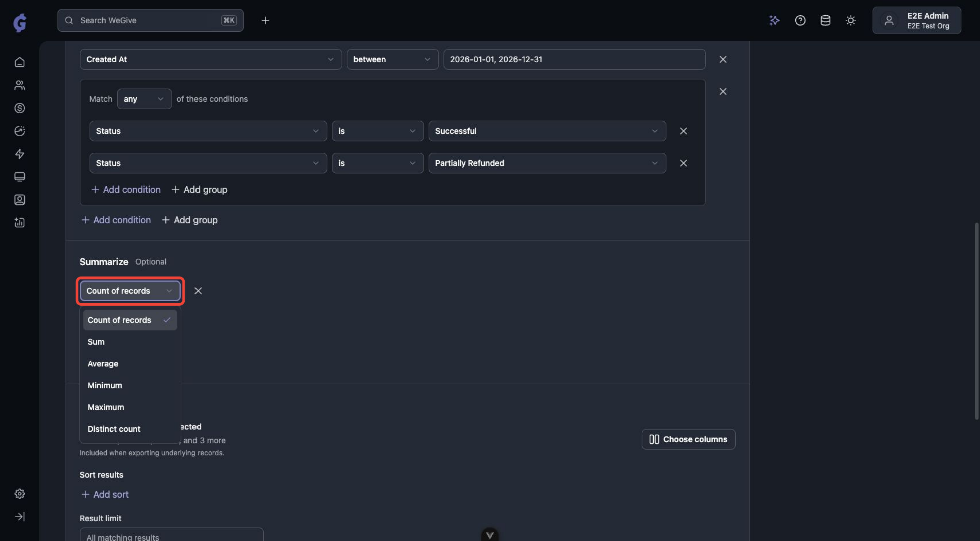Remove the Count of records summary
Image resolution: width=980 pixels, height=541 pixels.
pyautogui.click(x=198, y=291)
